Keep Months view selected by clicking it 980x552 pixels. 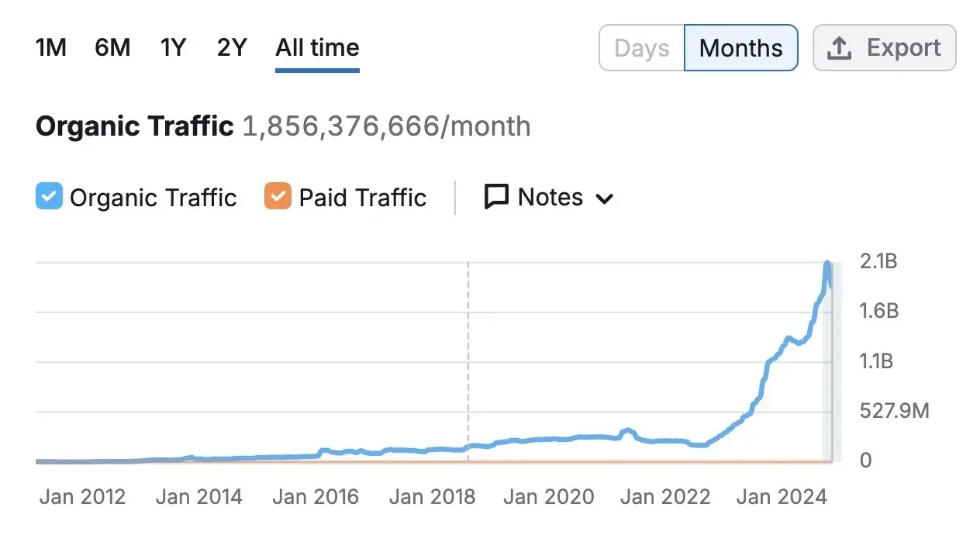tap(740, 47)
